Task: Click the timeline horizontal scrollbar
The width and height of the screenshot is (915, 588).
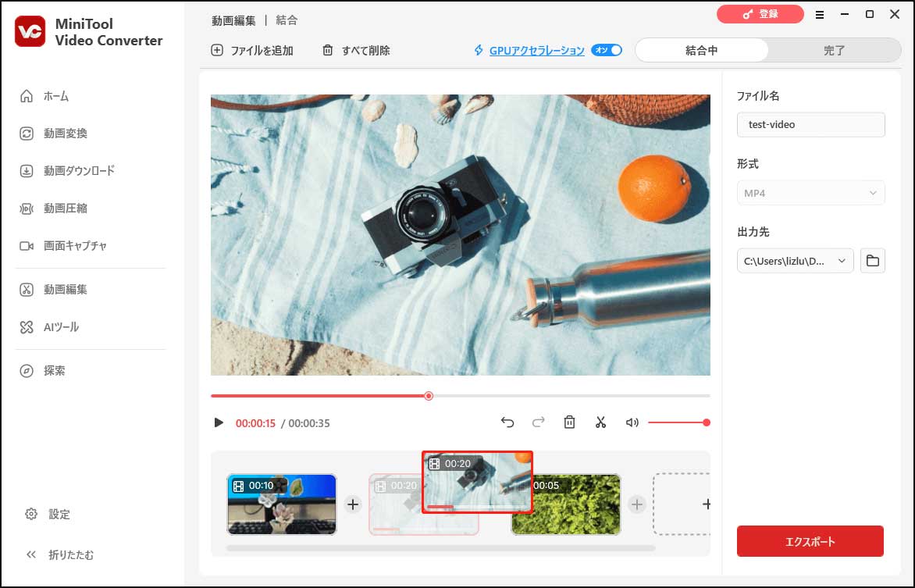Action: (440, 548)
